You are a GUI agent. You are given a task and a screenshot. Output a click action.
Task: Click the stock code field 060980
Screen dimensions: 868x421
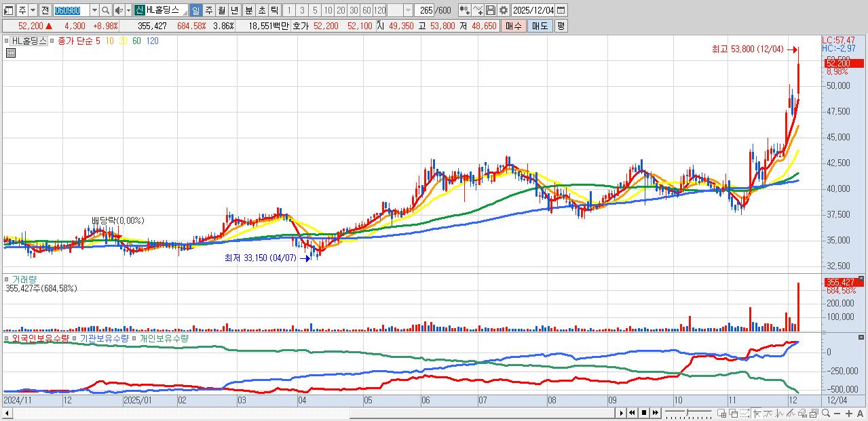[71, 10]
